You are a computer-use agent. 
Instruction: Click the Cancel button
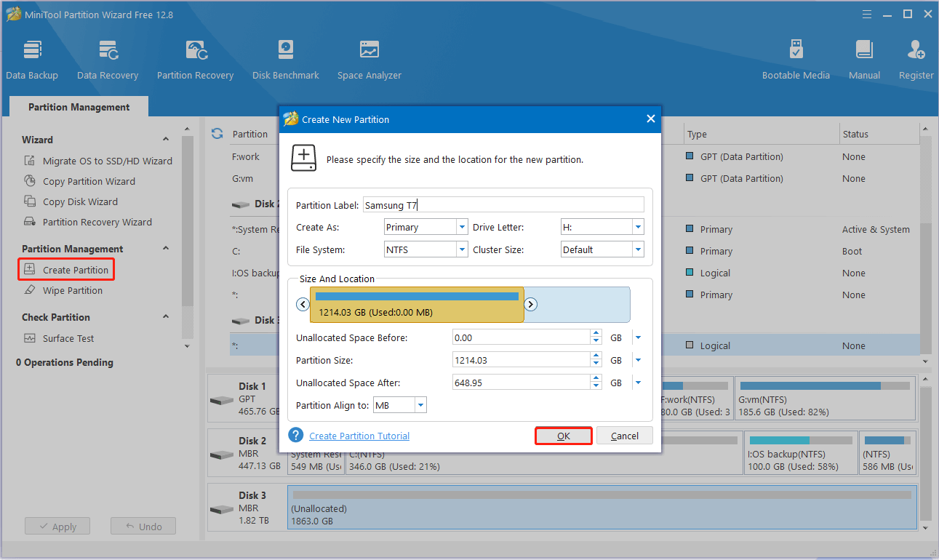click(x=625, y=436)
